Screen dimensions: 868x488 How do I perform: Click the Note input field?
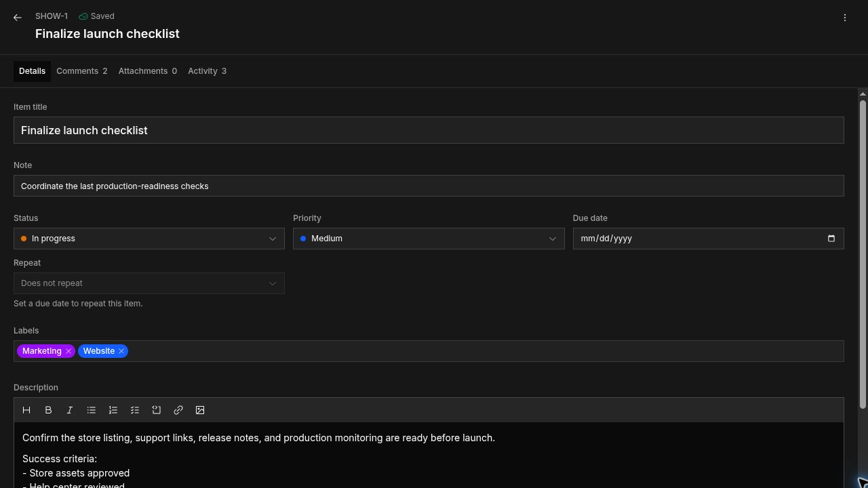click(x=429, y=186)
